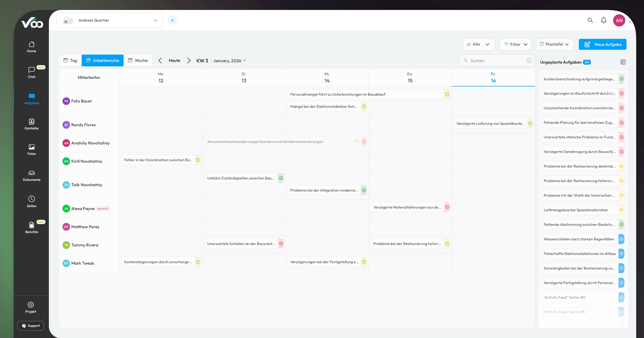Open Dokumente inbox icon
Viewport: 644px width, 338px height.
tap(32, 173)
